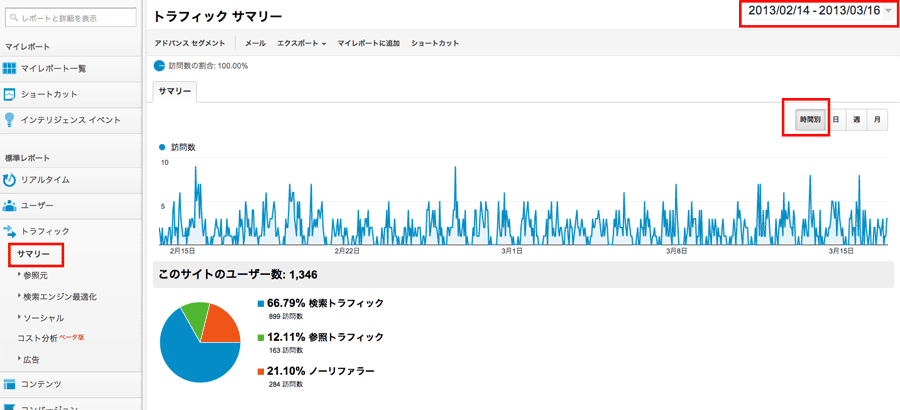Click マイレポートに追加 button
The height and width of the screenshot is (410, 900).
tap(368, 43)
